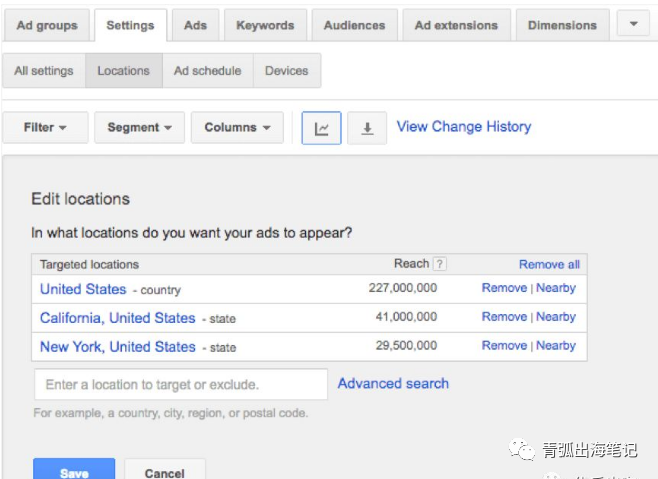Expand the more tabs dropdown arrow
Screen dimensions: 658x479
pyautogui.click(x=634, y=24)
